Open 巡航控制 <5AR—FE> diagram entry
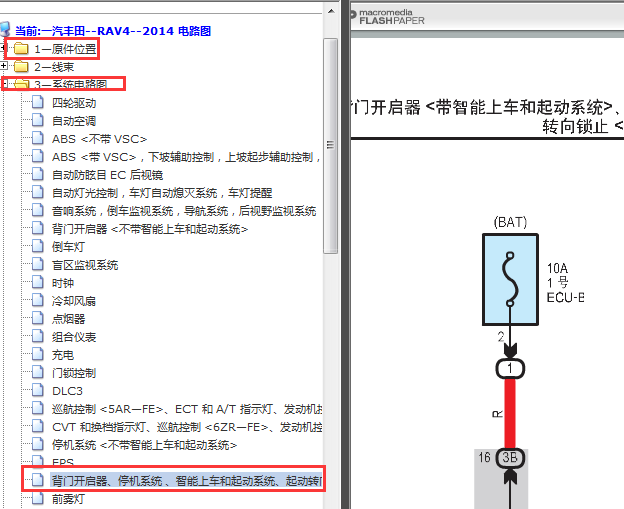 [187, 409]
